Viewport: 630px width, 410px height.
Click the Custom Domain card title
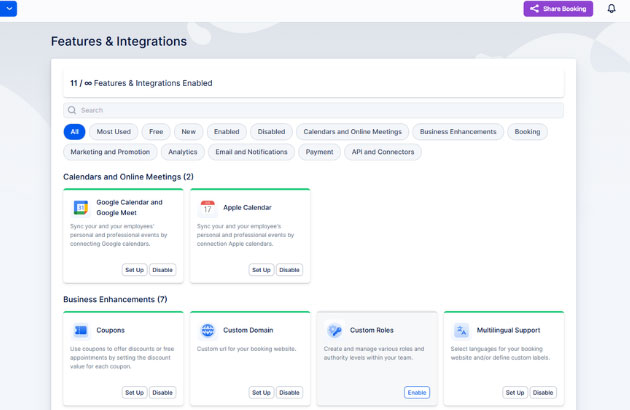248,330
